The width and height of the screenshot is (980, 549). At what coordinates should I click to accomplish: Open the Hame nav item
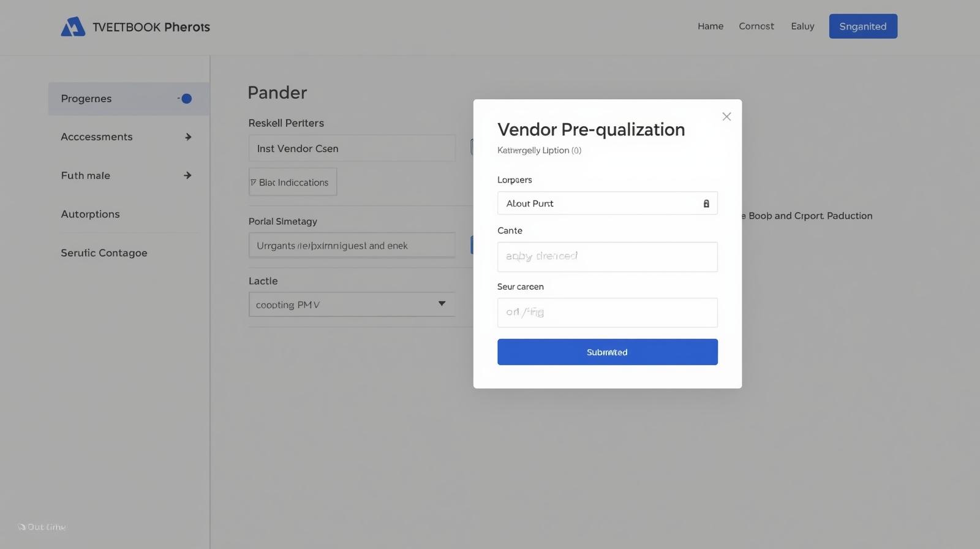click(x=710, y=26)
